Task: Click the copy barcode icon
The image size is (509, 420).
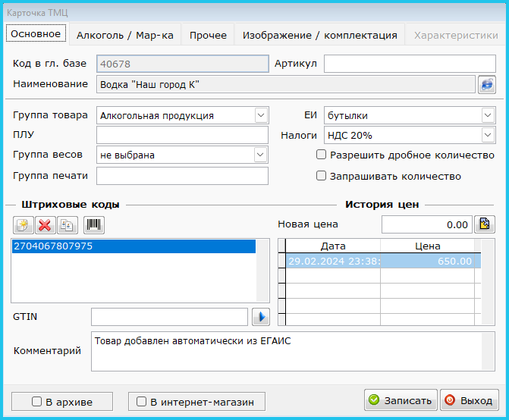Action: [68, 225]
